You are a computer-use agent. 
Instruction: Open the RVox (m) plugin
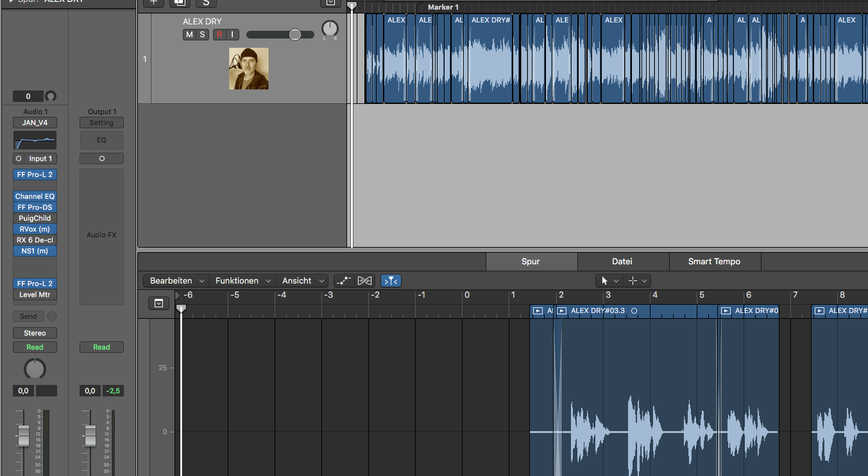pyautogui.click(x=35, y=229)
